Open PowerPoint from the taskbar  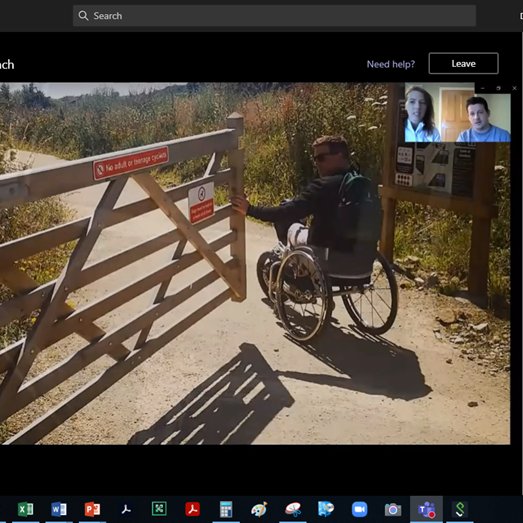(92, 509)
